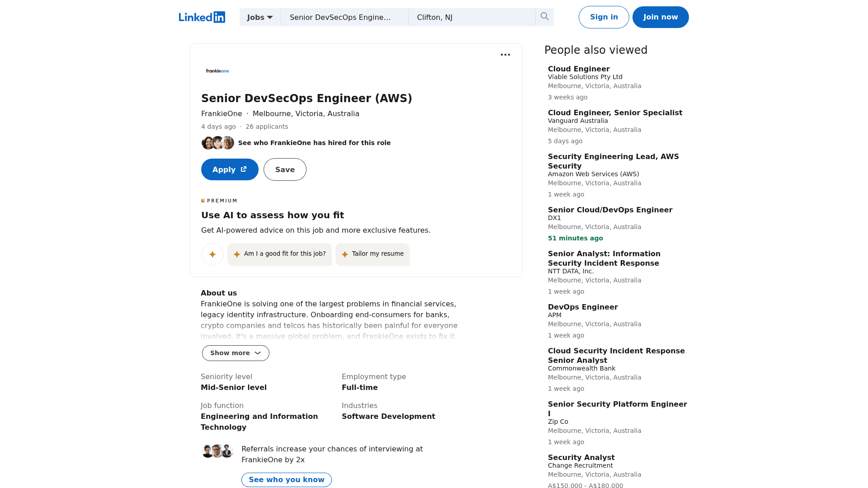Click NTT DATA, Inc. company name
Viewport: 868px width, 488px height.
(x=571, y=271)
